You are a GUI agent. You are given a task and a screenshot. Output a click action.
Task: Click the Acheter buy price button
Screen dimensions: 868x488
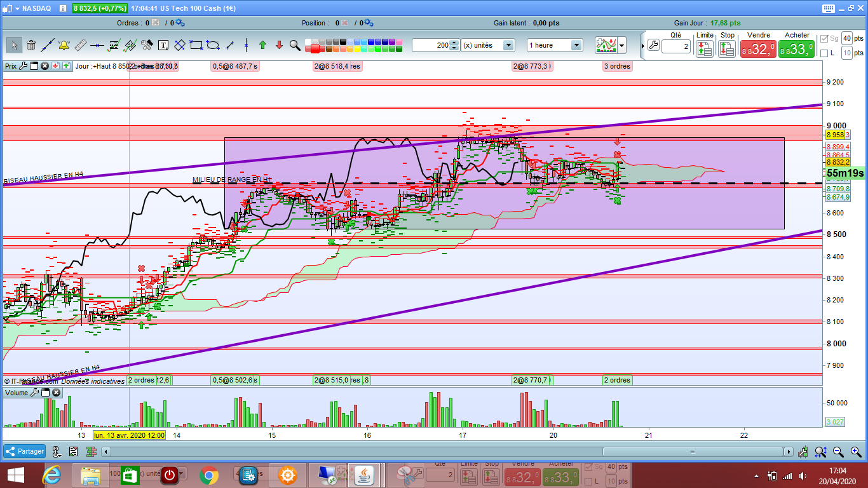point(797,49)
